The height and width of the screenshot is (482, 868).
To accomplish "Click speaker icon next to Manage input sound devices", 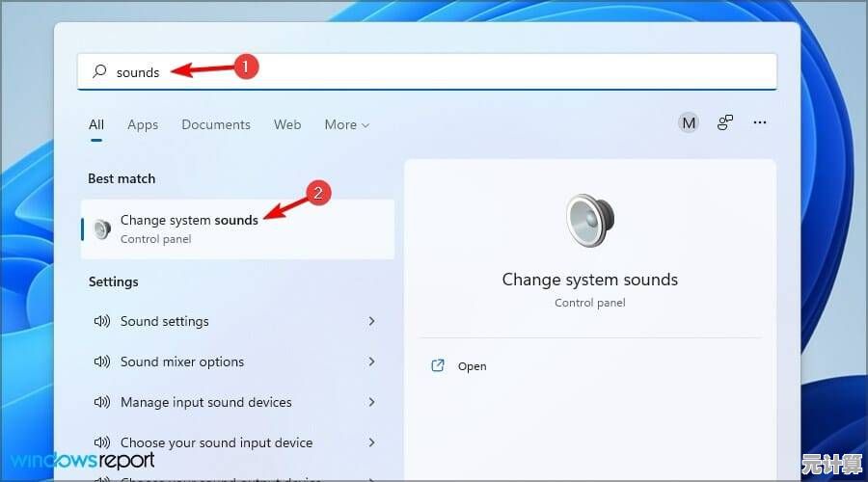I will (x=101, y=403).
